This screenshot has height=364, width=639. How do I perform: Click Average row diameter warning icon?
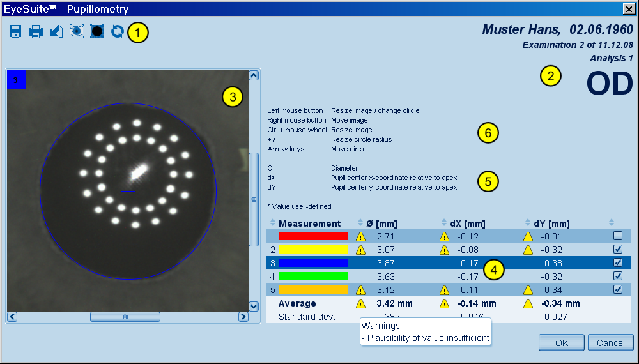pos(361,304)
